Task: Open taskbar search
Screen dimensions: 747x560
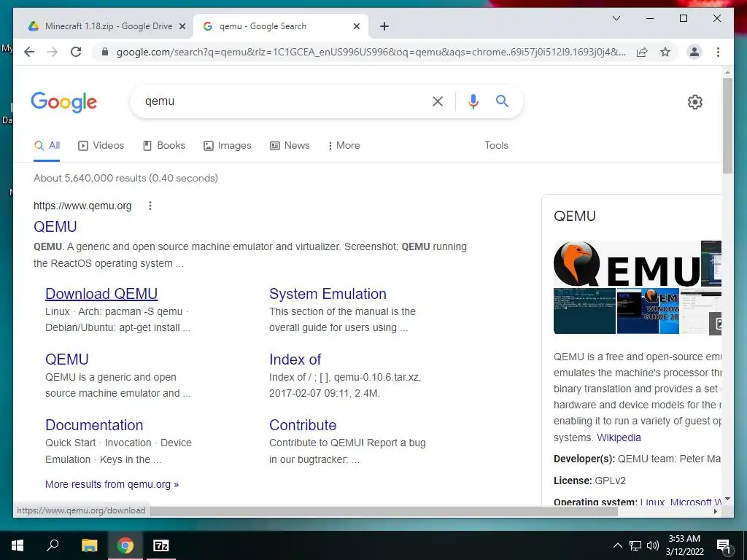Action: tap(53, 545)
